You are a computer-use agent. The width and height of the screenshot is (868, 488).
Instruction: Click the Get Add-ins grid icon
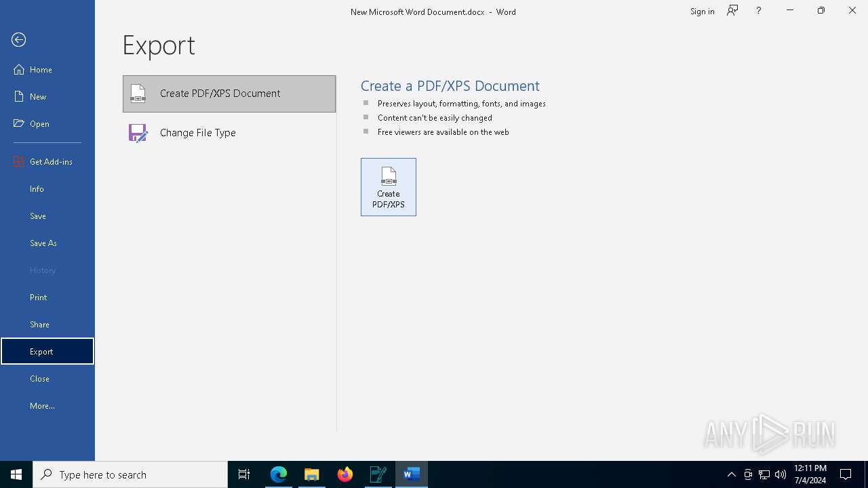19,161
